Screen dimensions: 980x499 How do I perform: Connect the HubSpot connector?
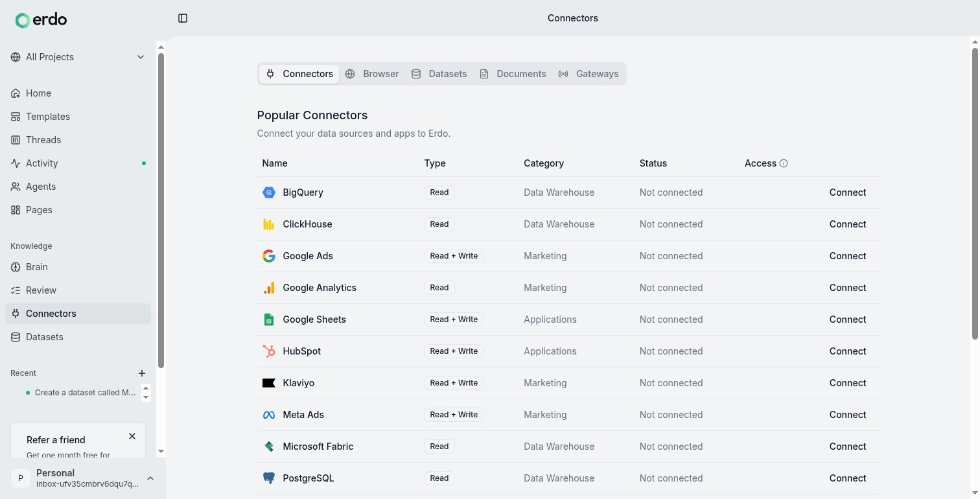[848, 351]
